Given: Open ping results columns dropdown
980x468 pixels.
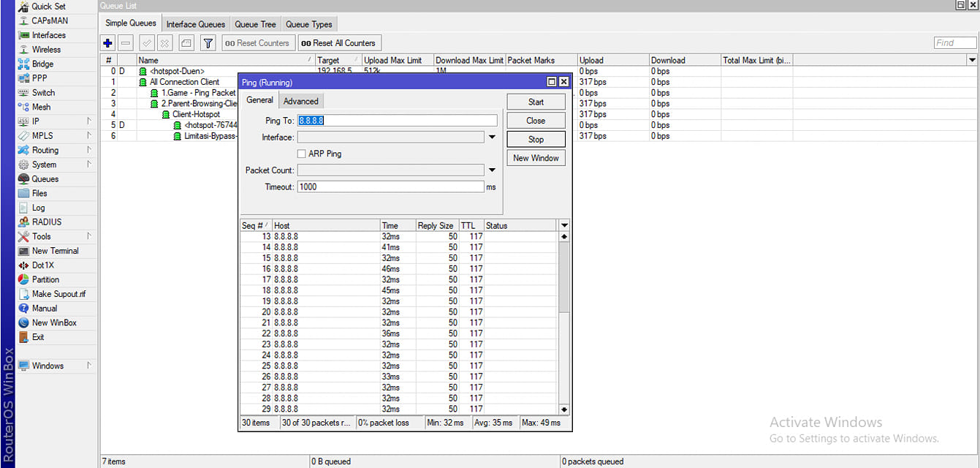Looking at the screenshot, I should tap(563, 225).
